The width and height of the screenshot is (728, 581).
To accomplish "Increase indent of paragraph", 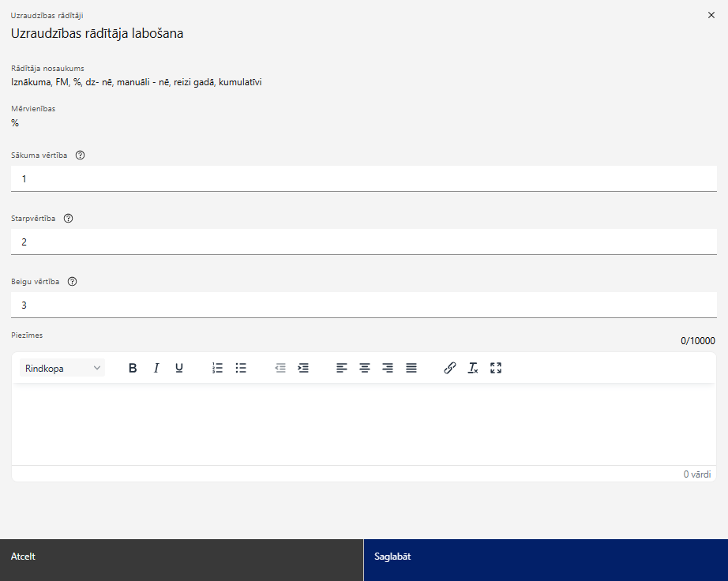I will (x=303, y=368).
